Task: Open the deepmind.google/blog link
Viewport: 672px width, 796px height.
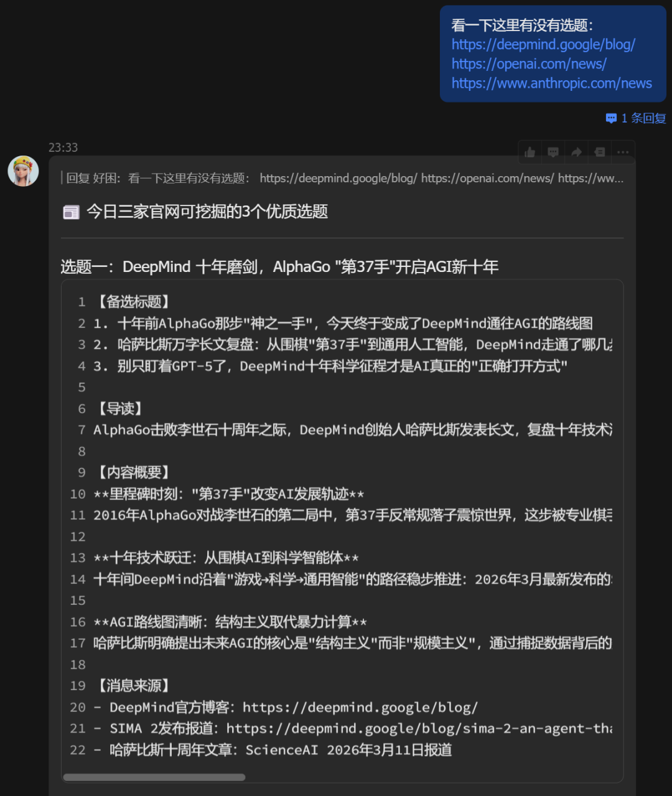Action: click(x=543, y=45)
